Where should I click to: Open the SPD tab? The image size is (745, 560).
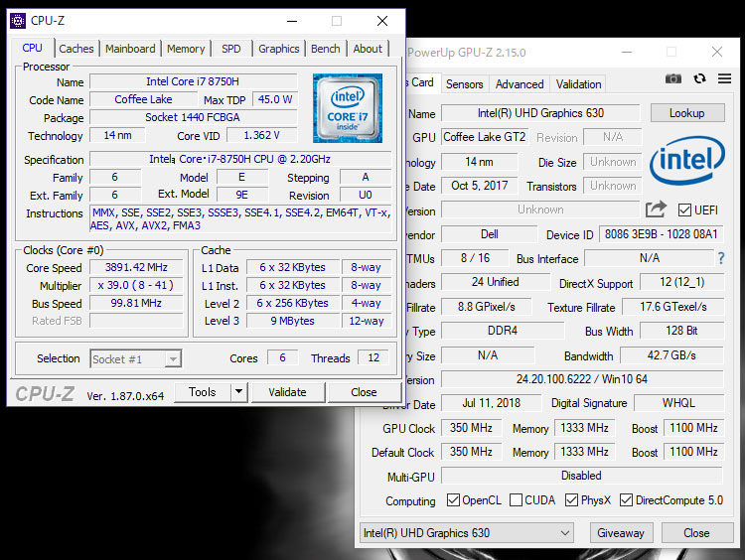click(x=231, y=49)
